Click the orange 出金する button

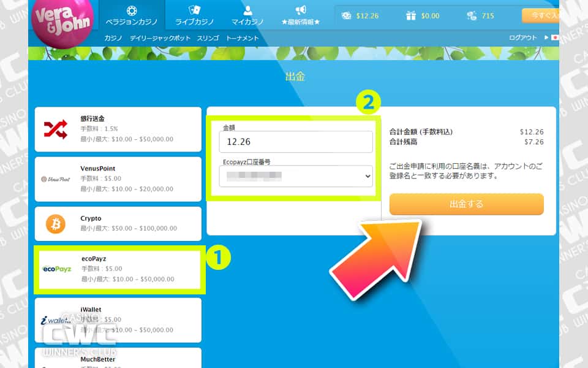pyautogui.click(x=467, y=204)
